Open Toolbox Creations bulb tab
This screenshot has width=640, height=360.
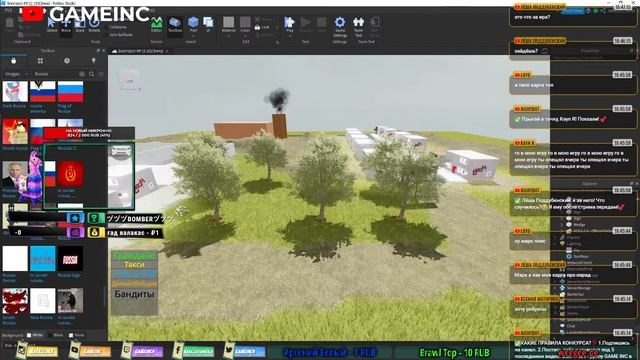[x=93, y=61]
